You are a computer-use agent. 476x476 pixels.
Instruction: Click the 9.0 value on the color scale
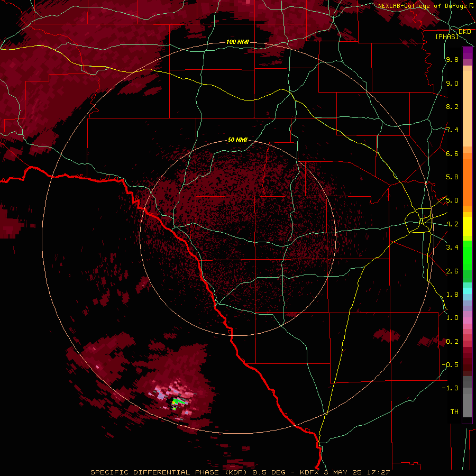(x=452, y=83)
